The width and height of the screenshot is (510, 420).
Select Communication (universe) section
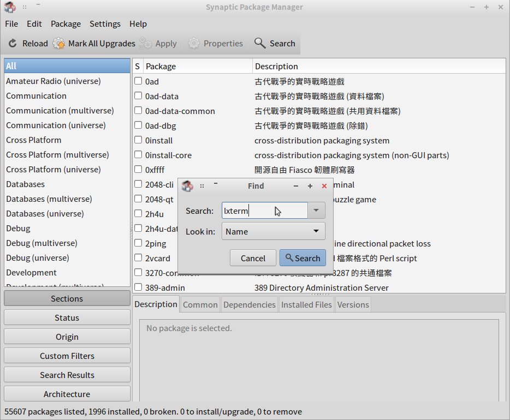[x=67, y=125]
